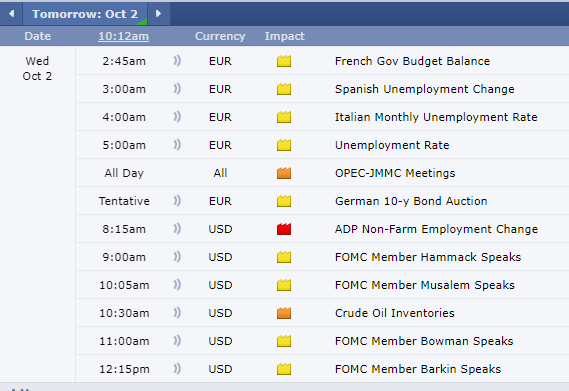Open ADP Non-Farm Employment Change event
Screen dimensions: 569x391
point(436,229)
